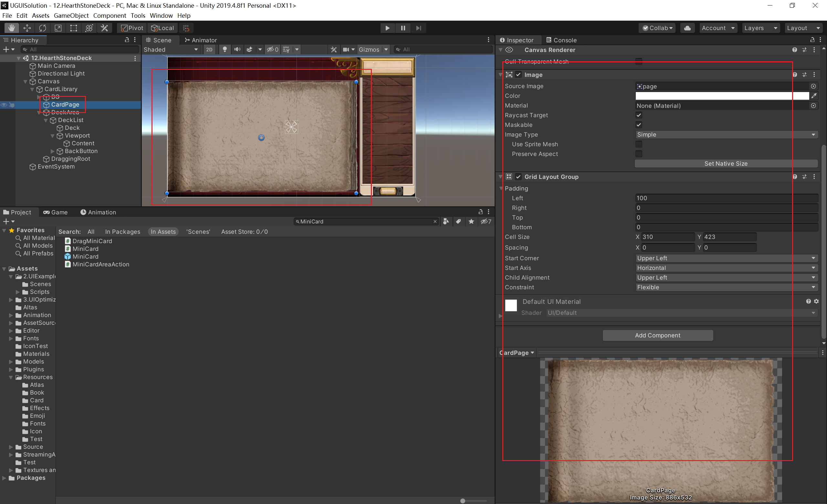Expand BackButton in hierarchy
Image resolution: width=827 pixels, height=504 pixels.
point(52,151)
